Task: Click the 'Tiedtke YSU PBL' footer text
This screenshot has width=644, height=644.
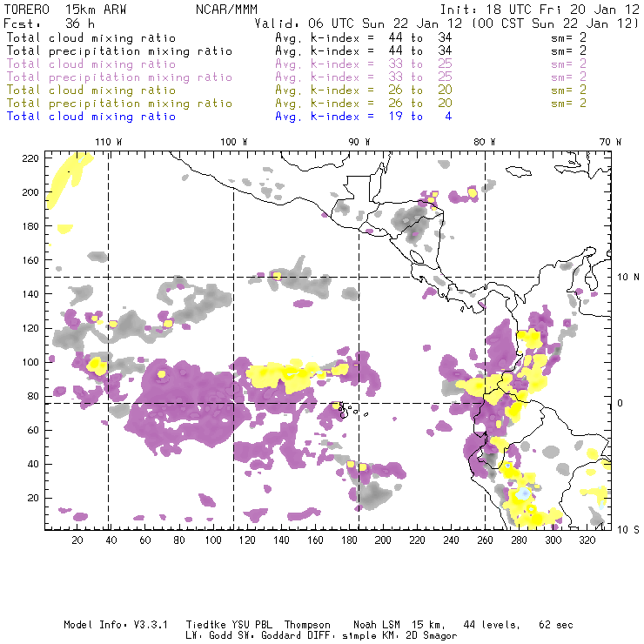Action: click(x=229, y=625)
